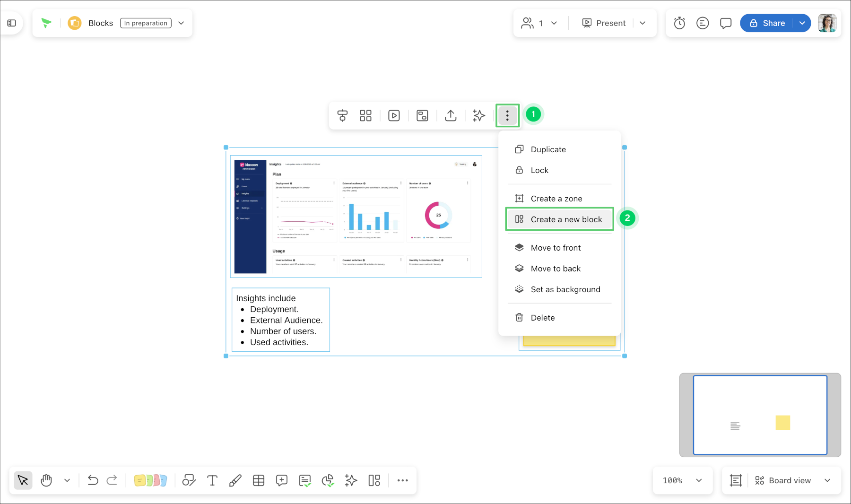Screen dimensions: 851x504
Task: Insert a table from the bottom toolbar
Action: coord(259,480)
